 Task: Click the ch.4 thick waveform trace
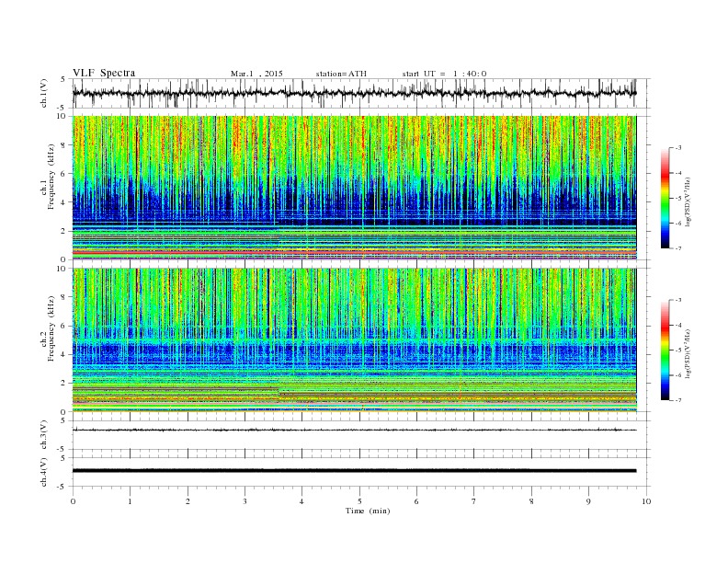(355, 471)
